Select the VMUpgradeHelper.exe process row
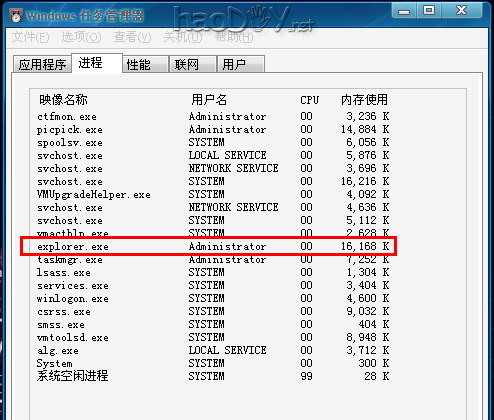494x420 pixels. click(213, 194)
